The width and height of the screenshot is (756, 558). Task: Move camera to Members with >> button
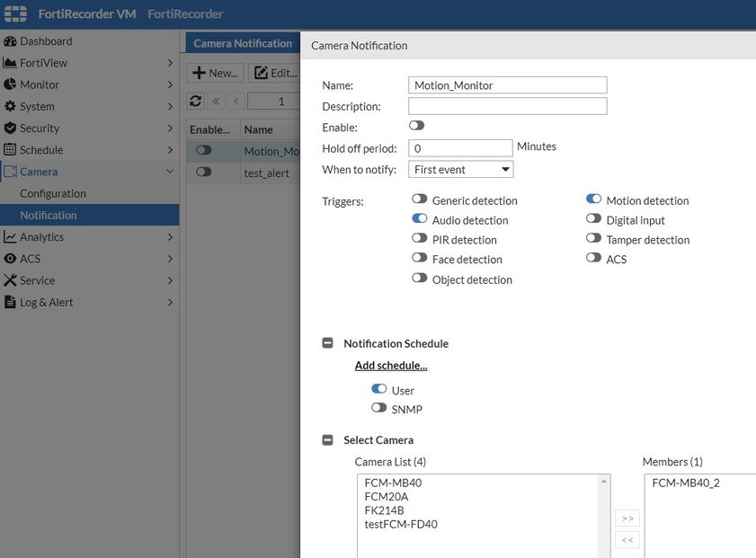(x=627, y=518)
